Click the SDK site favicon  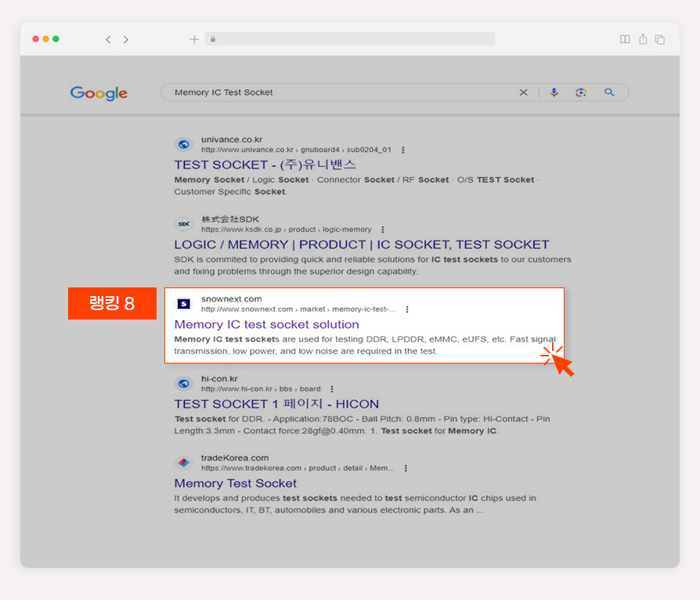pos(184,224)
